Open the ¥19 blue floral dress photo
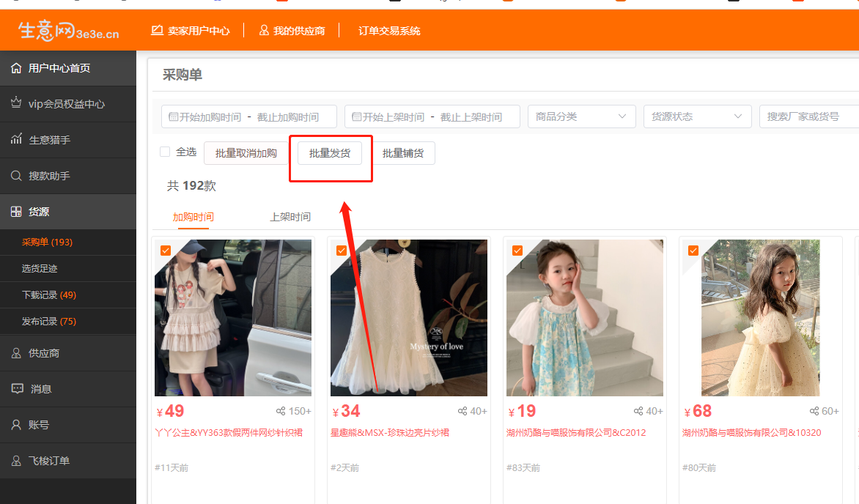 click(x=585, y=318)
